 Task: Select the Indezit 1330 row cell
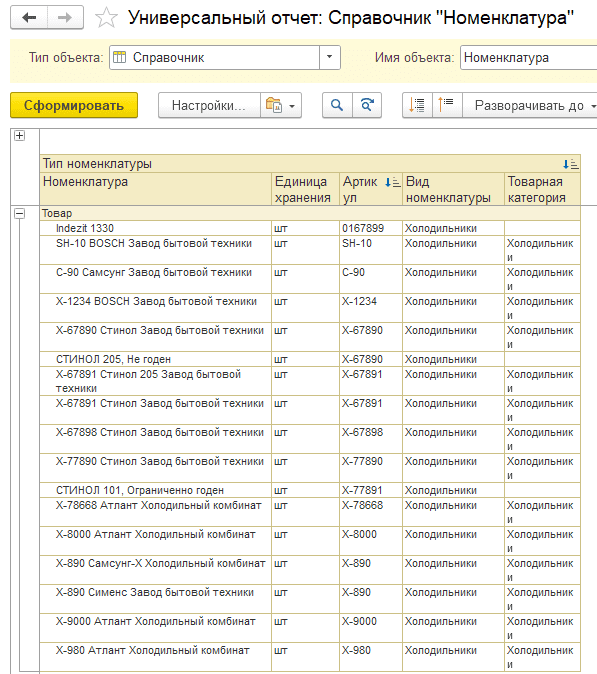(156, 228)
